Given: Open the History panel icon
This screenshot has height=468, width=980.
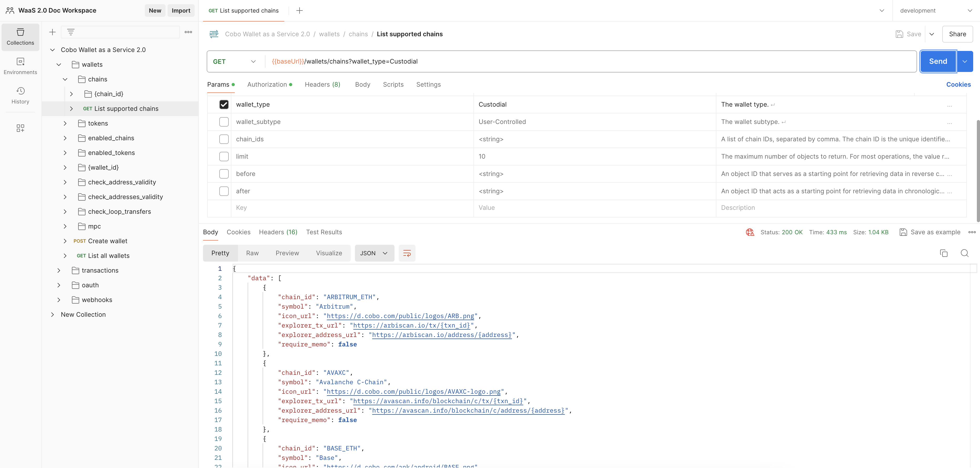Looking at the screenshot, I should coord(20,95).
